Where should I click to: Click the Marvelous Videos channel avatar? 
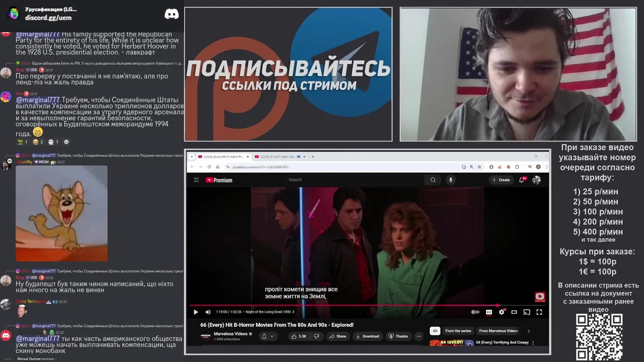[205, 336]
